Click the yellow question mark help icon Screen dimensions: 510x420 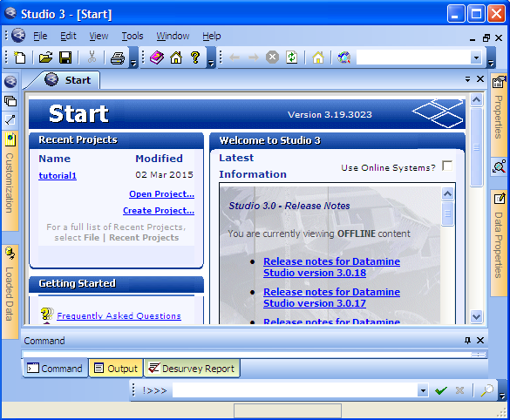click(x=195, y=58)
